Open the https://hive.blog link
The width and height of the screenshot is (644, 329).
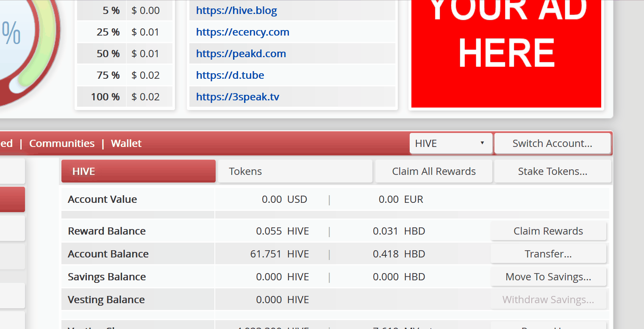(236, 11)
